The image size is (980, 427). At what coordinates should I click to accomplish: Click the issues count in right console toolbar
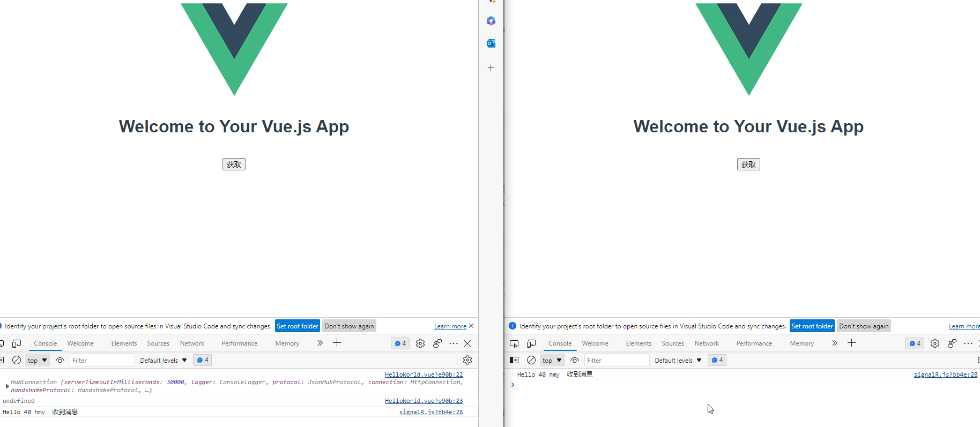717,360
